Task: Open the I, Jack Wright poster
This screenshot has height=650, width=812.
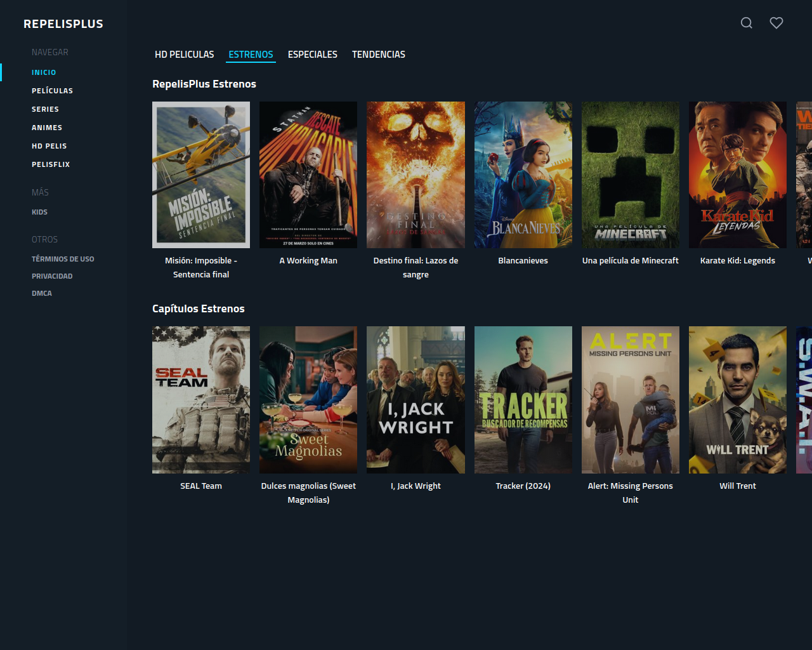Action: tap(416, 400)
